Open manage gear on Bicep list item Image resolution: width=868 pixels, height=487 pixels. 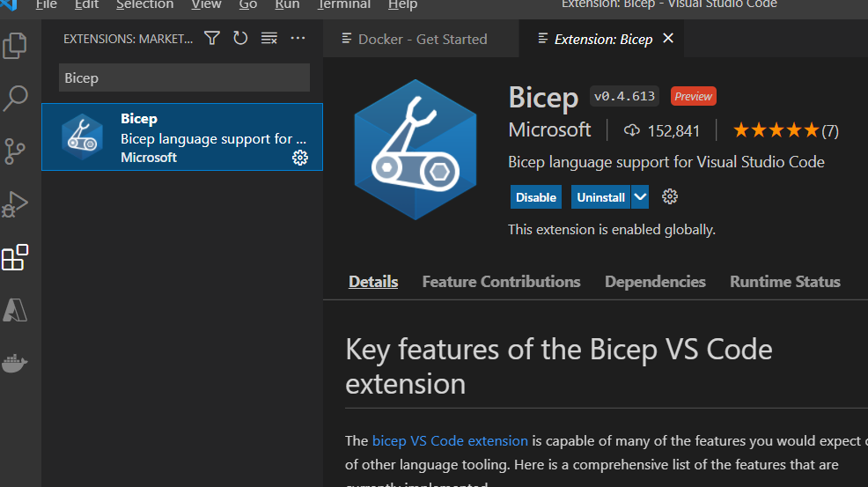pyautogui.click(x=300, y=158)
